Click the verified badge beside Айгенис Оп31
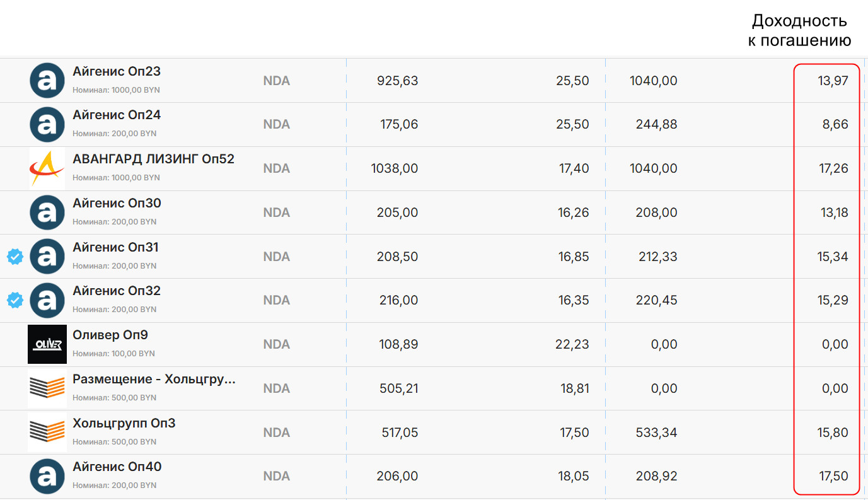Viewport: 868px width, 500px height. [x=15, y=257]
